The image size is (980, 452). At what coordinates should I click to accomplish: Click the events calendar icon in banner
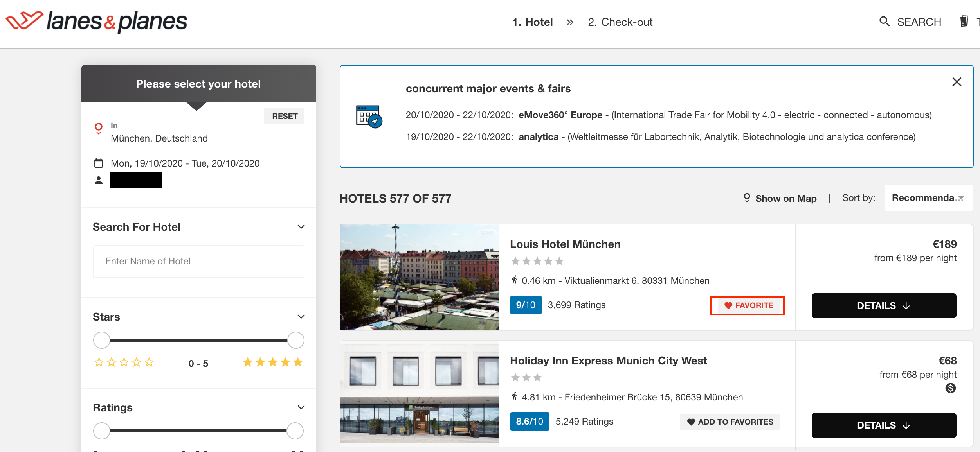(x=369, y=117)
